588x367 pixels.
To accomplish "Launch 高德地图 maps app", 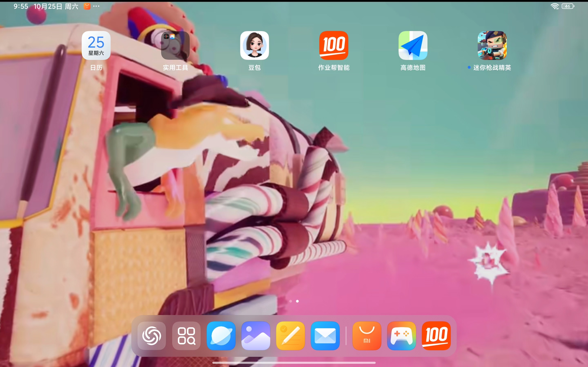I will (x=413, y=45).
